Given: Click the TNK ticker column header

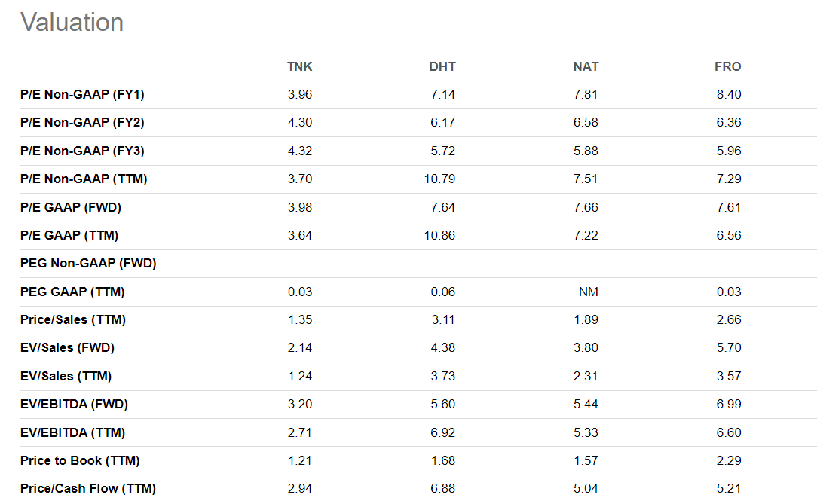Looking at the screenshot, I should pyautogui.click(x=299, y=66).
